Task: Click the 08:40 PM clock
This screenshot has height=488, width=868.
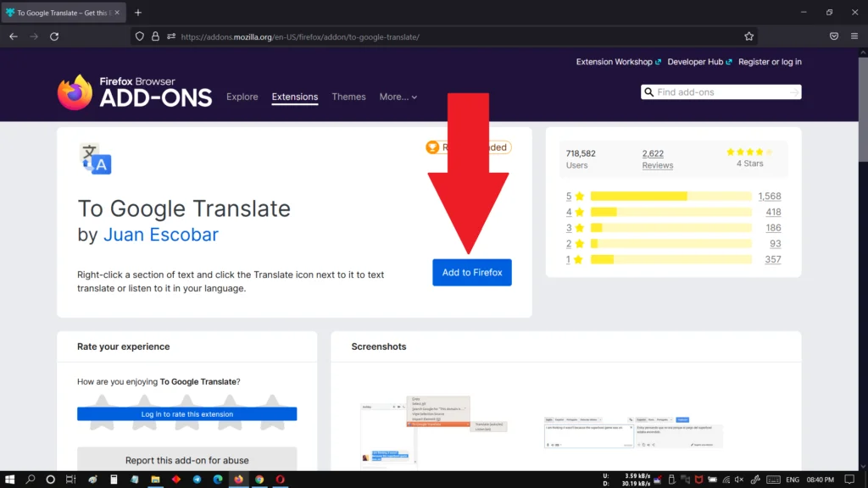Action: click(x=820, y=480)
